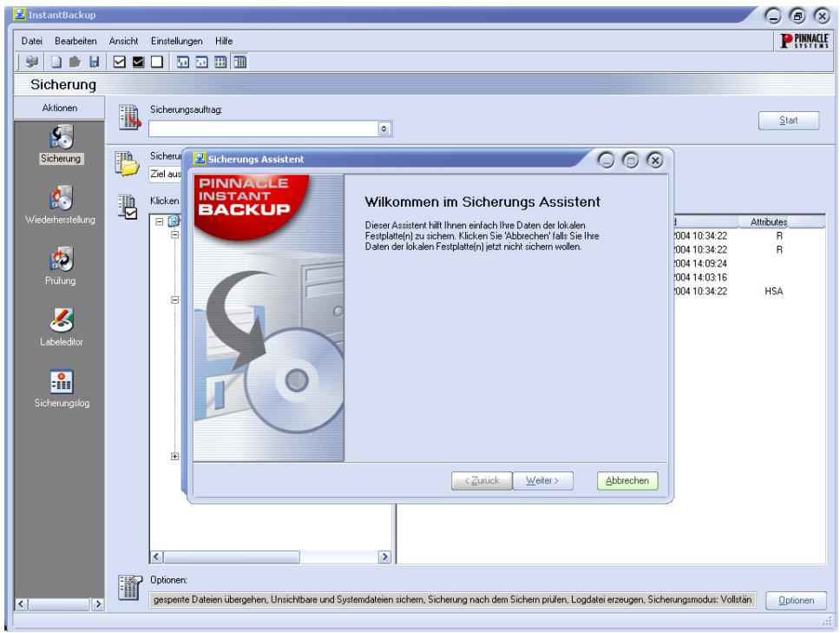Open a backup job with the toolbar folder icon
The image size is (840, 633).
point(75,62)
